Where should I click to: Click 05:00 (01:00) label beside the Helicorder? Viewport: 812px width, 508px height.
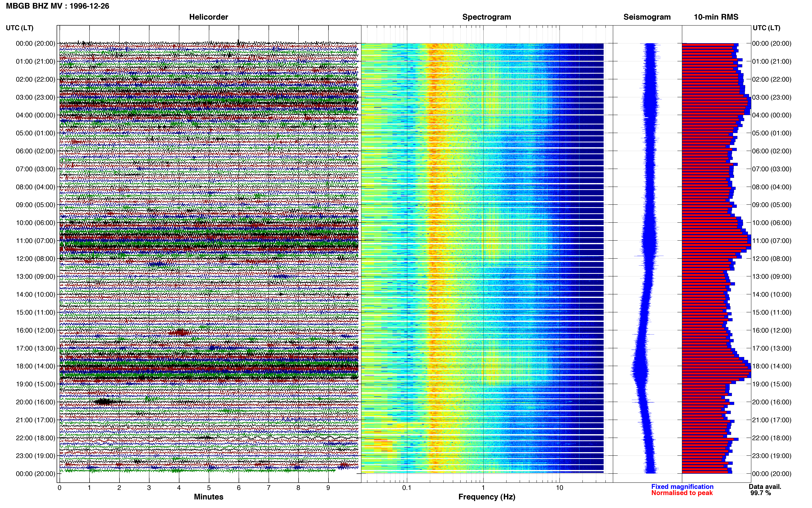click(x=36, y=133)
